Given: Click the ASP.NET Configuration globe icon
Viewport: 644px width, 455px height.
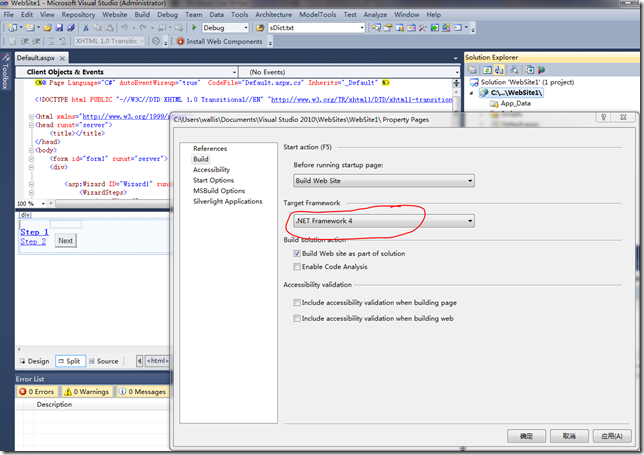Looking at the screenshot, I should point(541,70).
